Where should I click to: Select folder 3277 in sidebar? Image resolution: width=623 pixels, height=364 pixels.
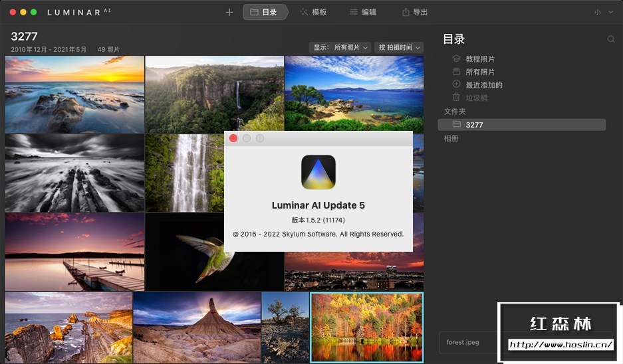pos(522,125)
